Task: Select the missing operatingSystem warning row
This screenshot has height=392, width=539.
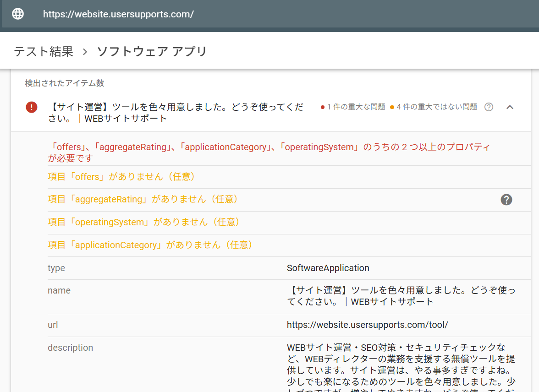Action: tap(144, 223)
